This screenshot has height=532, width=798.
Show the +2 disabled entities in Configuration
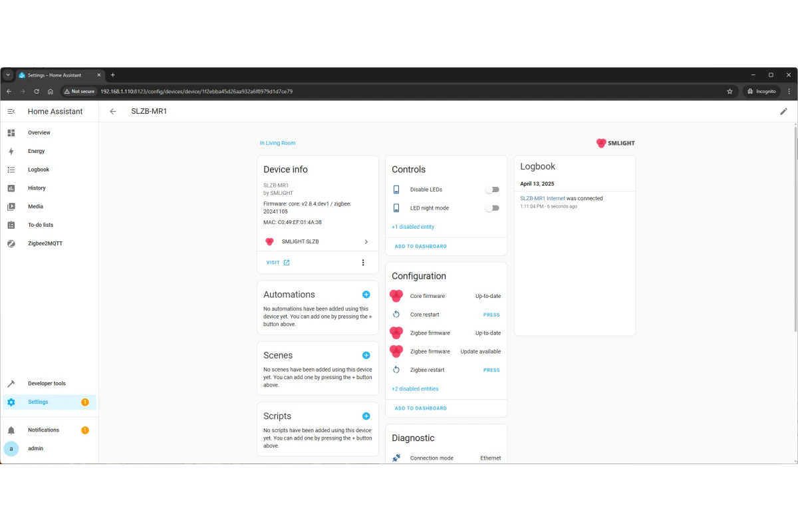415,389
